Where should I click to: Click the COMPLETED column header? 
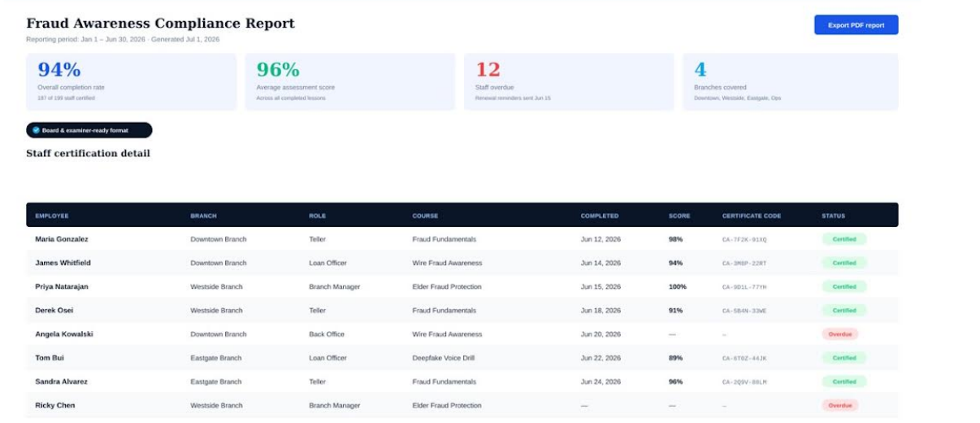click(x=600, y=216)
